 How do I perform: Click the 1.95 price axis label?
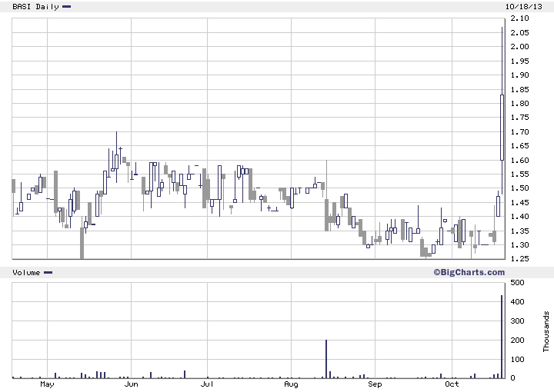tap(519, 61)
